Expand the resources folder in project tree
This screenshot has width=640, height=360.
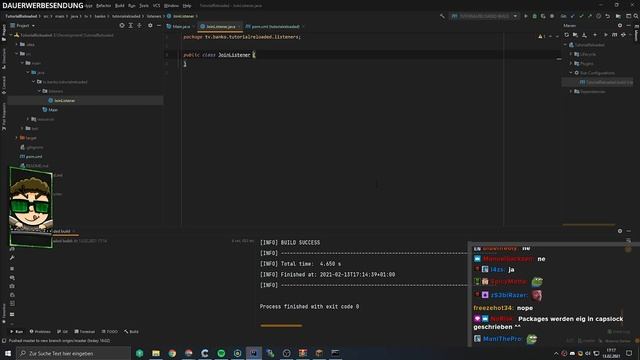click(28, 119)
